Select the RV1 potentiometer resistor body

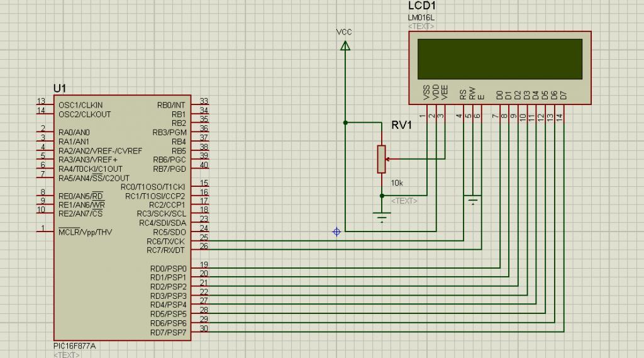point(382,159)
